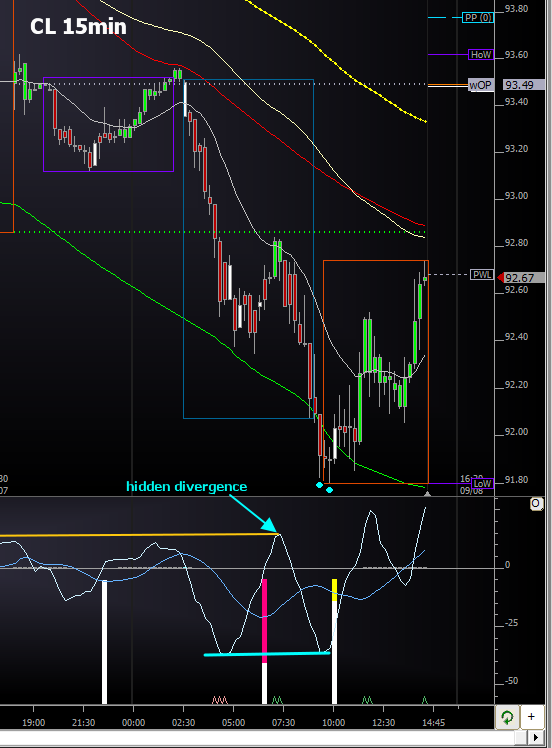Viewport: 552px width, 748px height.
Task: Click the 92.20 price axis label
Action: [517, 384]
